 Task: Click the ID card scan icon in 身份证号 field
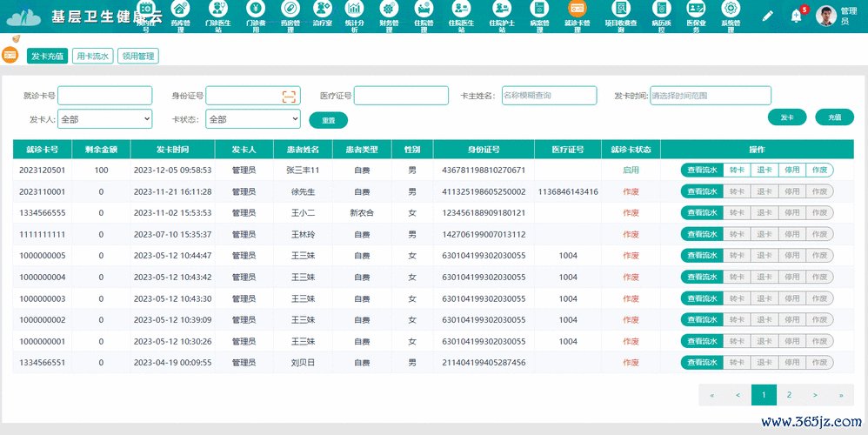(x=289, y=96)
